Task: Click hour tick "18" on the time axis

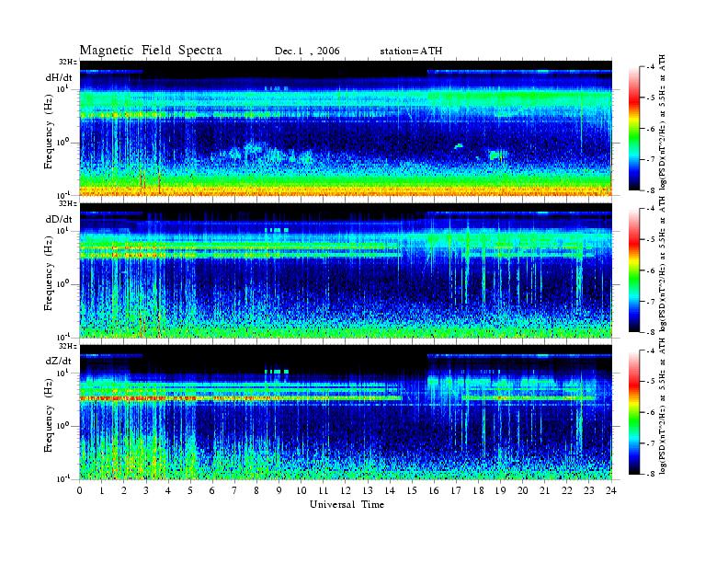Action: click(479, 490)
